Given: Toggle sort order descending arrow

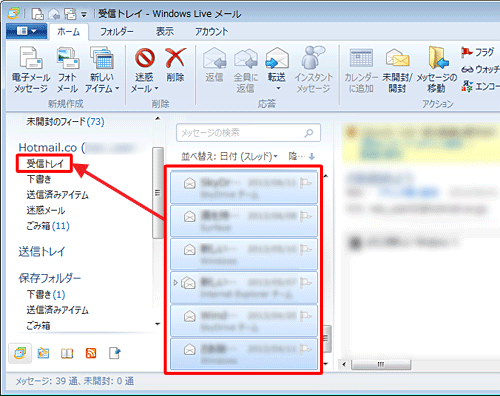Looking at the screenshot, I should tap(312, 156).
